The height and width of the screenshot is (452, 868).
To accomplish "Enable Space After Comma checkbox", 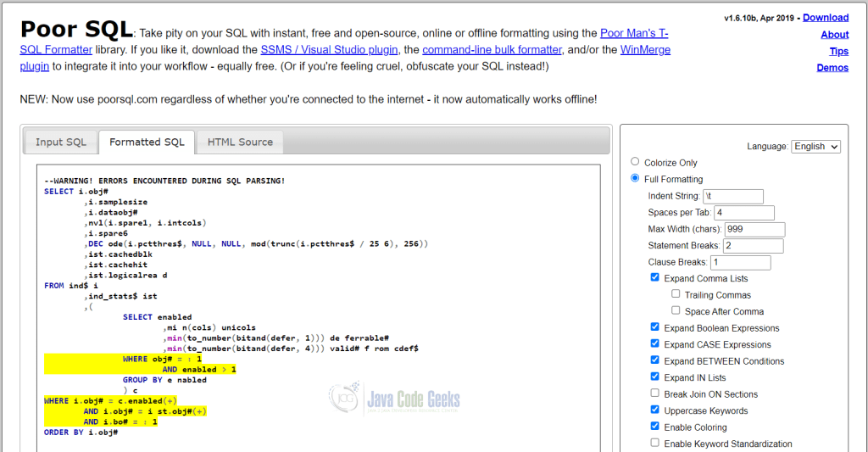I will (676, 310).
